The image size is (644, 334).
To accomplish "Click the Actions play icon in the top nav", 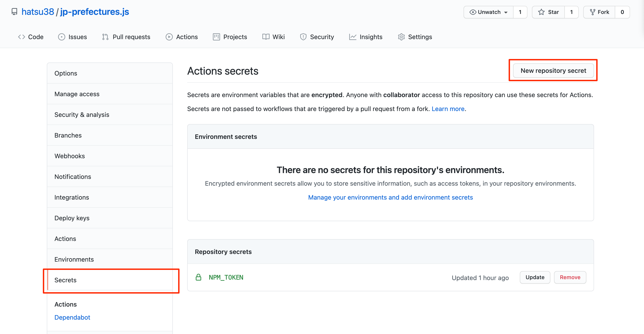I will tap(169, 37).
